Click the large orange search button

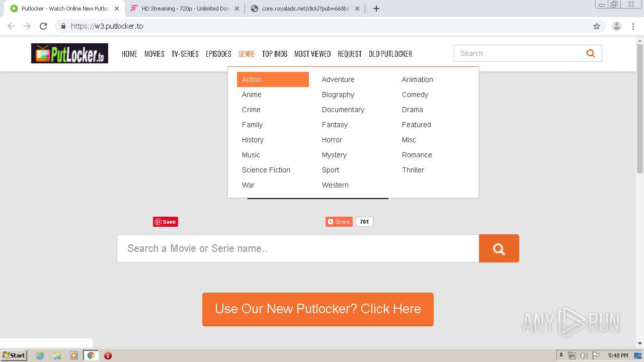tap(499, 248)
